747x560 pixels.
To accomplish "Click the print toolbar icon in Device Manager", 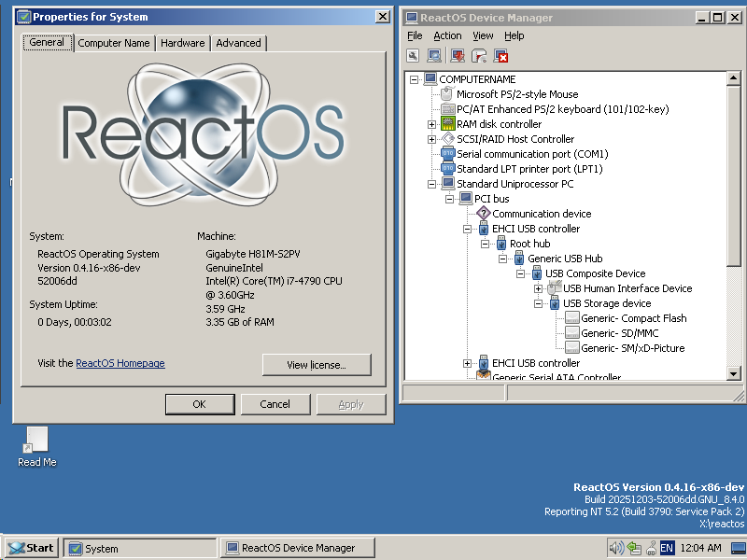I will [x=478, y=56].
